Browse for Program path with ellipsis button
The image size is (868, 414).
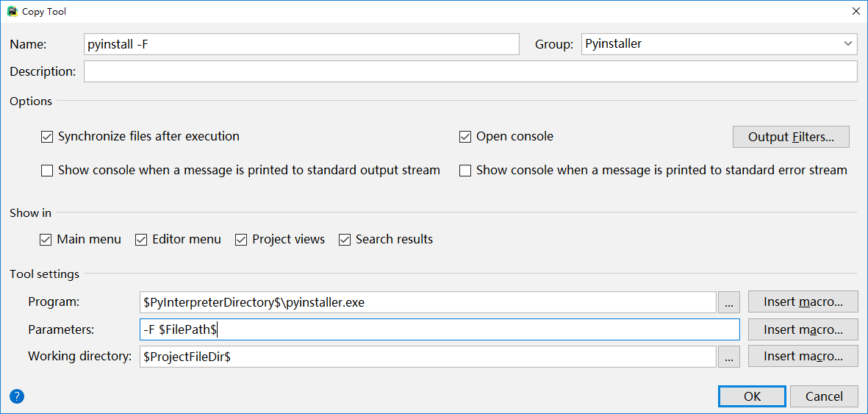[x=729, y=303]
